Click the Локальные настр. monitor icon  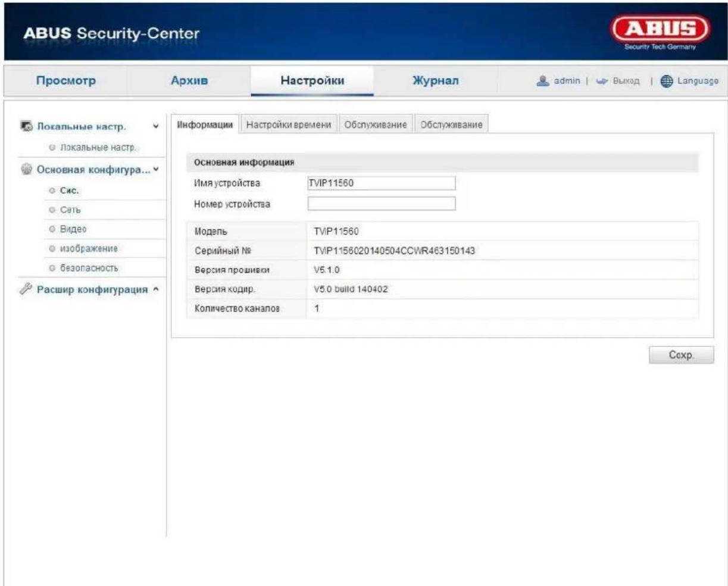pyautogui.click(x=27, y=126)
